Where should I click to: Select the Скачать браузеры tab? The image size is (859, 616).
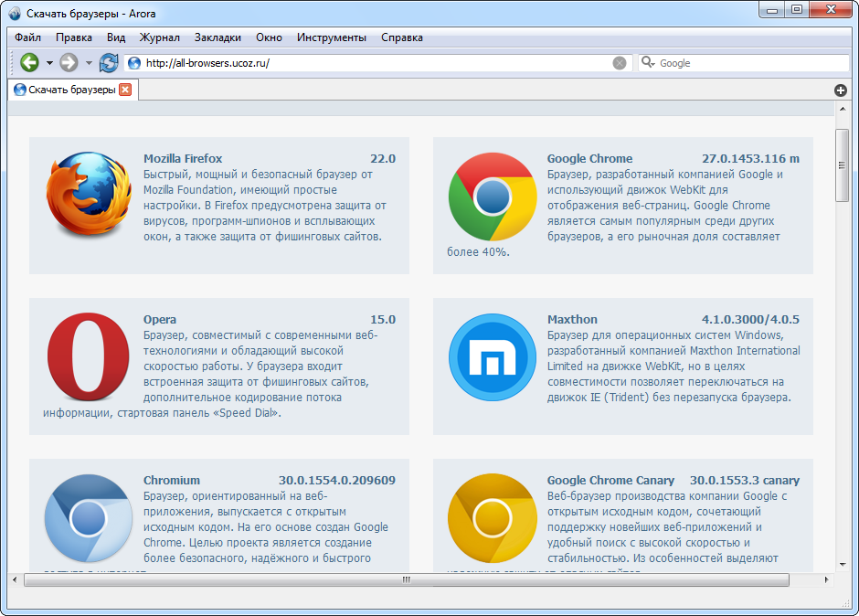pos(73,90)
